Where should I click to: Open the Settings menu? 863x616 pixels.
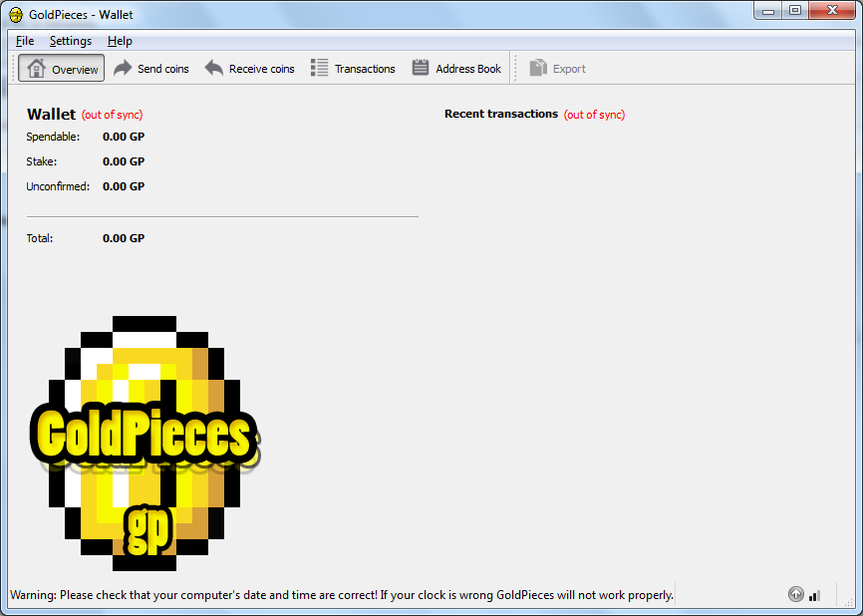tap(71, 41)
